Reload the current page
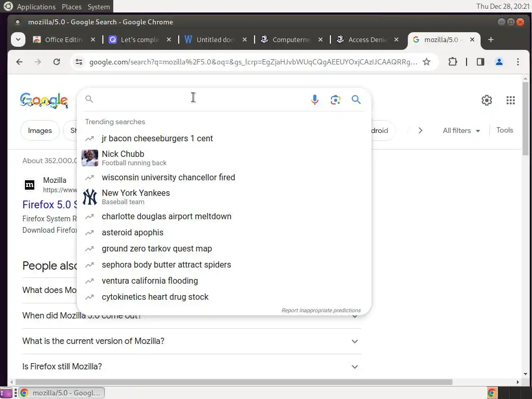The image size is (532, 399). tap(57, 62)
